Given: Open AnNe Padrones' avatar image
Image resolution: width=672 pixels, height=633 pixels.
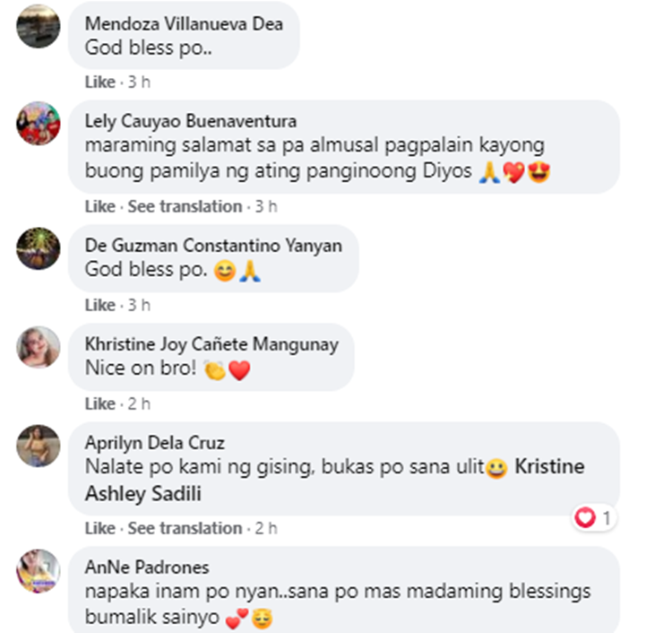Looking at the screenshot, I should [x=39, y=571].
